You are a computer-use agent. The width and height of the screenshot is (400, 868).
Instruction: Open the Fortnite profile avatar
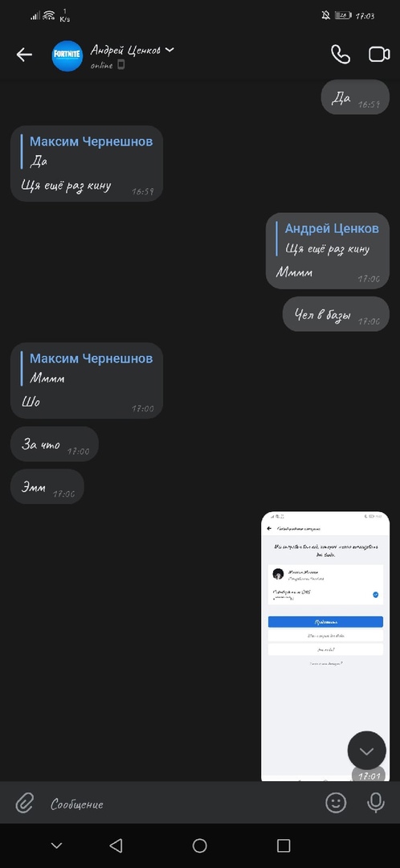[x=67, y=55]
